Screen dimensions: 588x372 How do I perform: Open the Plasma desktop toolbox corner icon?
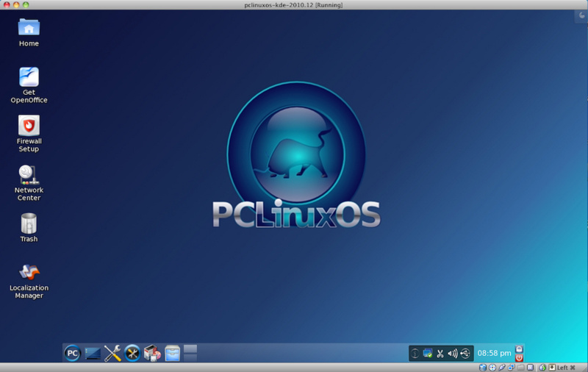click(x=581, y=15)
